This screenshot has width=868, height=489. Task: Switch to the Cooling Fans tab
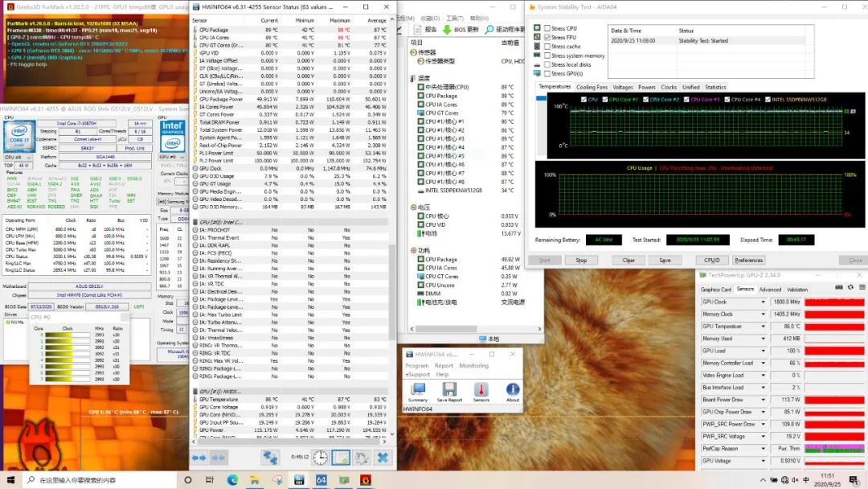coord(592,87)
